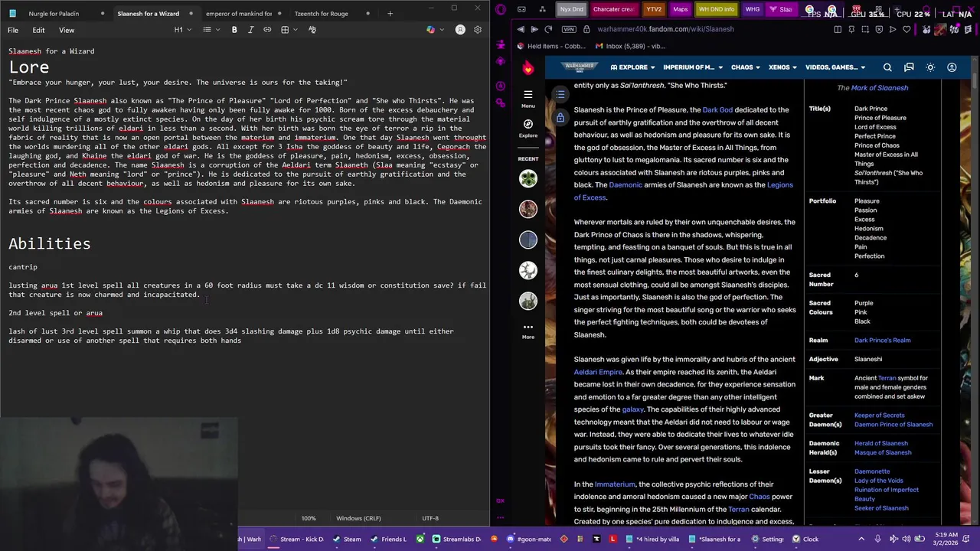980x551 pixels.
Task: Click UTF-8 encoding in status bar
Action: pyautogui.click(x=430, y=518)
